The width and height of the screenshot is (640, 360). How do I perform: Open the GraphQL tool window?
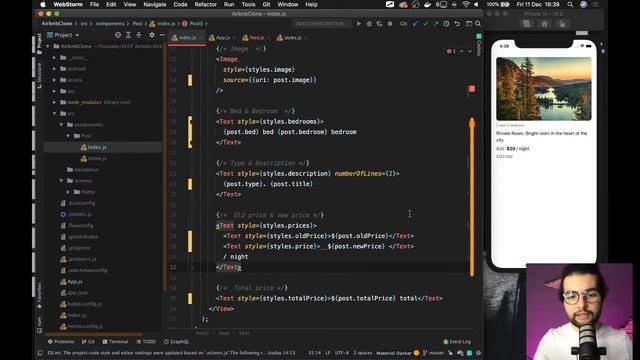click(x=176, y=342)
